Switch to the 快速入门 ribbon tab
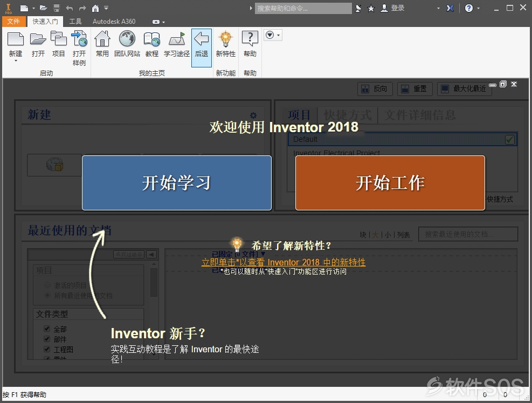This screenshot has width=532, height=403. coord(45,22)
